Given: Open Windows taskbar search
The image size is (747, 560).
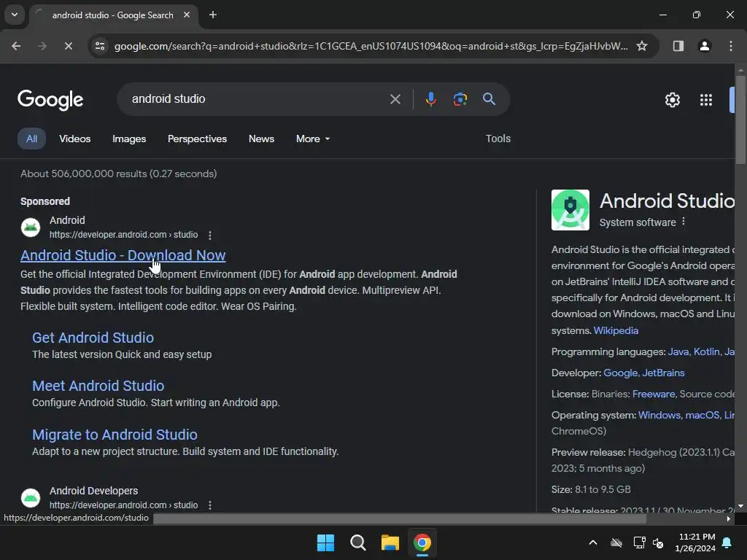Looking at the screenshot, I should [357, 542].
